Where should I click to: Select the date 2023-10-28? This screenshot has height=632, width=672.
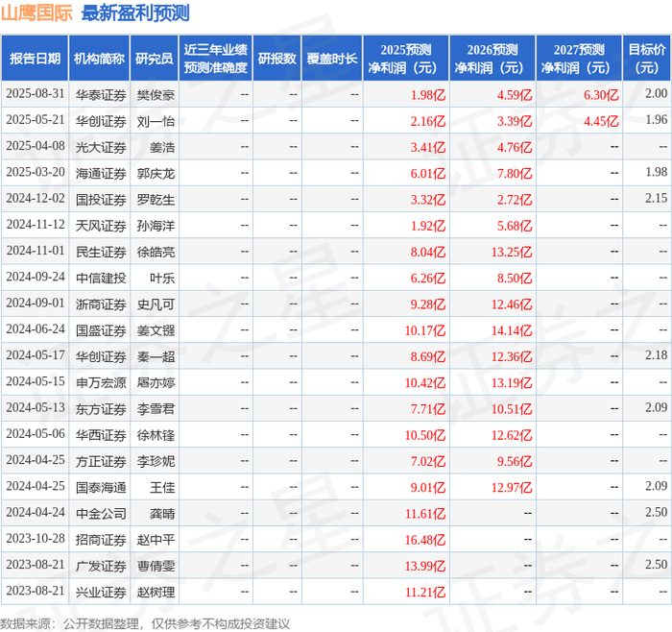36,539
